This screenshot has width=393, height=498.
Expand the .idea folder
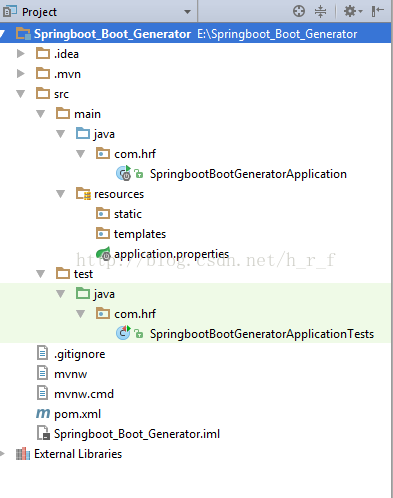[21, 54]
